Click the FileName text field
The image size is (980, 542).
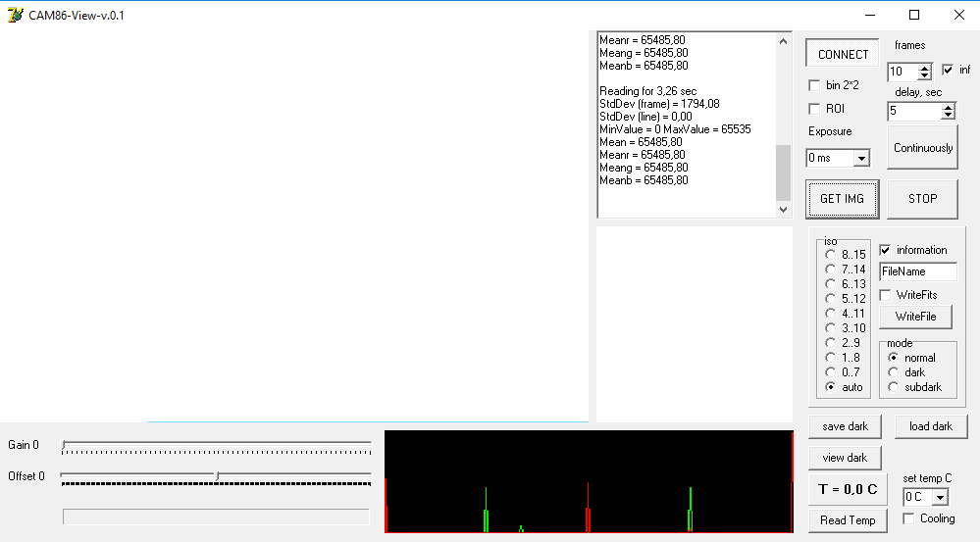click(x=917, y=271)
